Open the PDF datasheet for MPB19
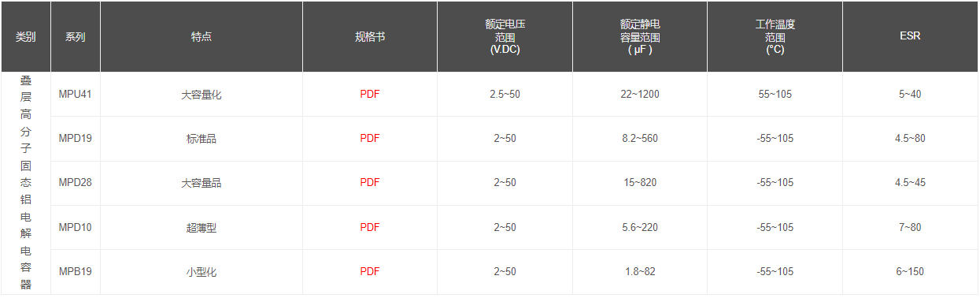 click(370, 271)
